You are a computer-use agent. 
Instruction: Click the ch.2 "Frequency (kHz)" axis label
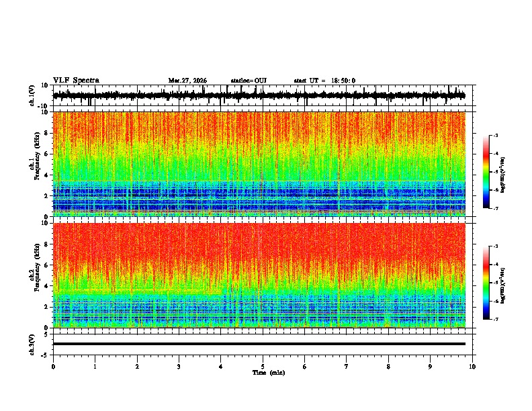click(x=38, y=267)
